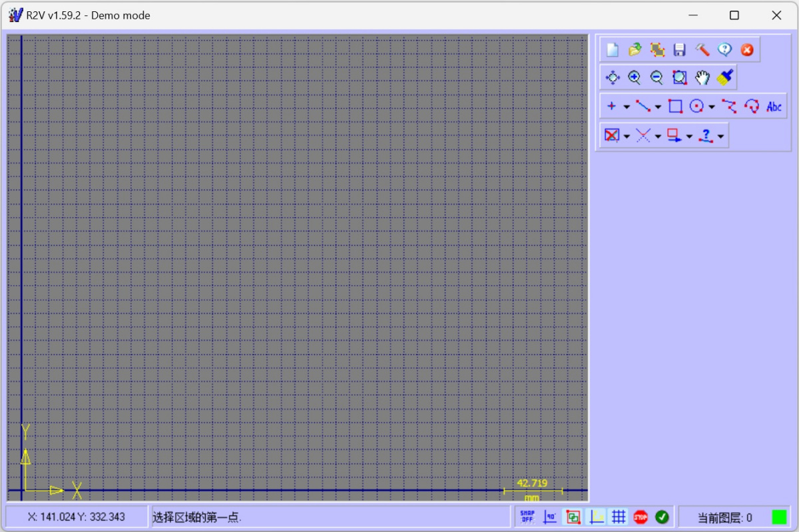Screen dimensions: 799x532
Task: Open the circle tool dropdown arrow
Action: click(712, 107)
